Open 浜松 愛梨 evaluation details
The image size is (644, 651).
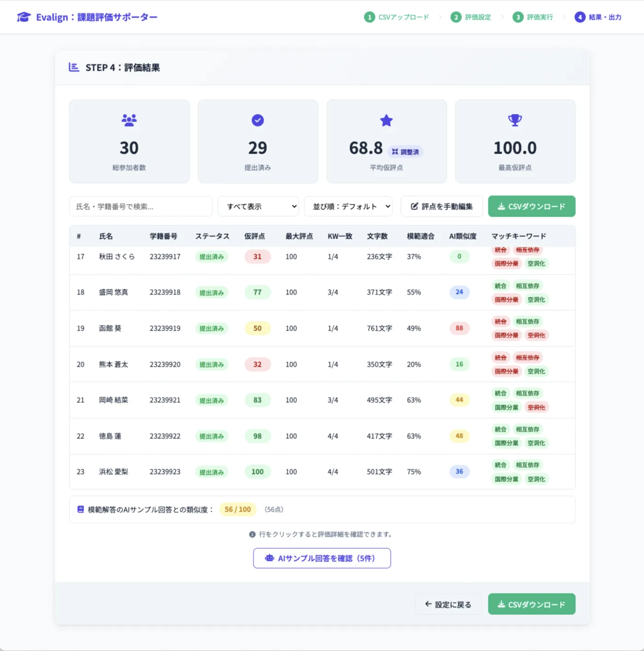[x=322, y=472]
